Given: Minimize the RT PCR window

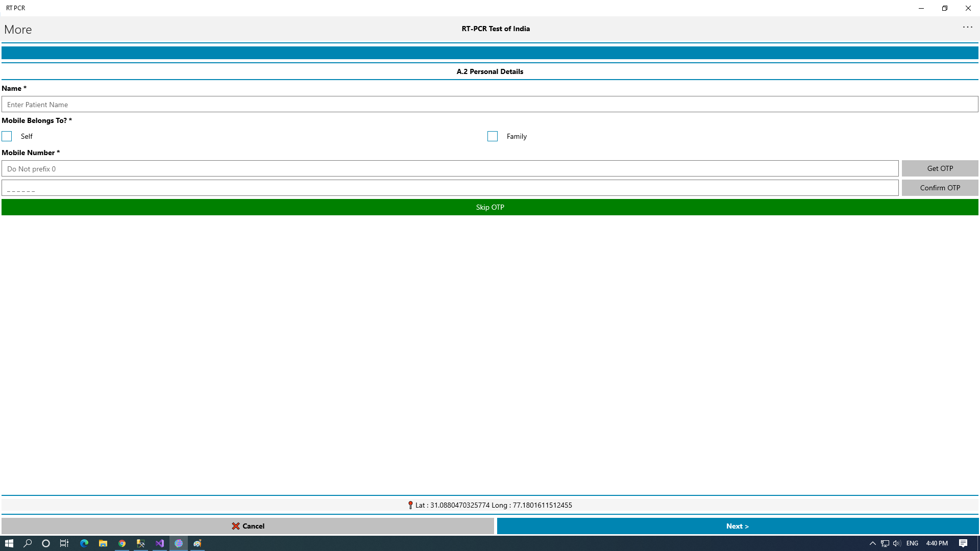Looking at the screenshot, I should coord(921,8).
